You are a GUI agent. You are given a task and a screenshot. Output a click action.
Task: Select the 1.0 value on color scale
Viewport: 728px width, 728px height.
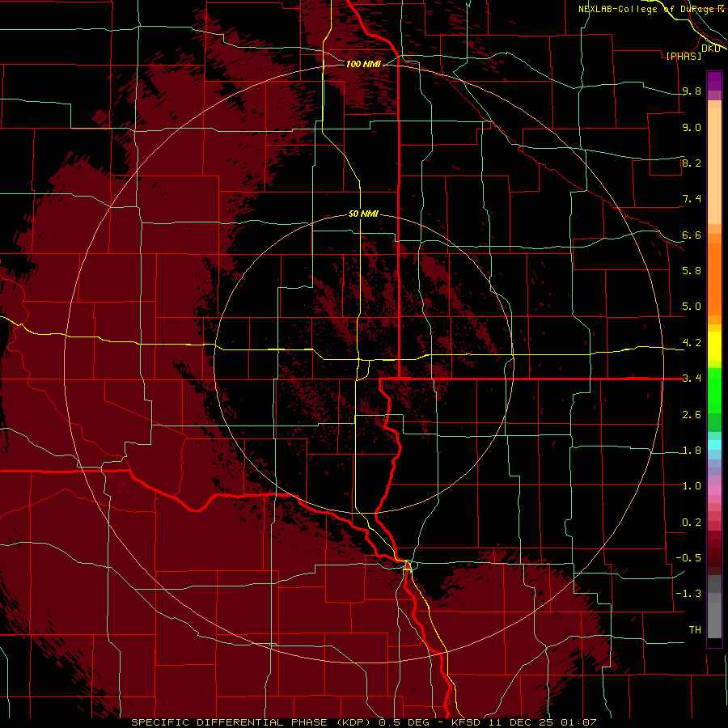(692, 486)
